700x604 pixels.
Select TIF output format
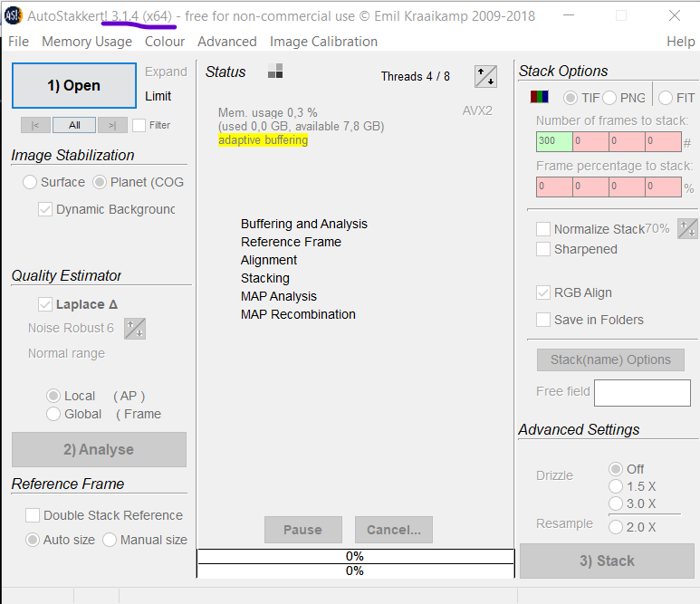[x=571, y=98]
